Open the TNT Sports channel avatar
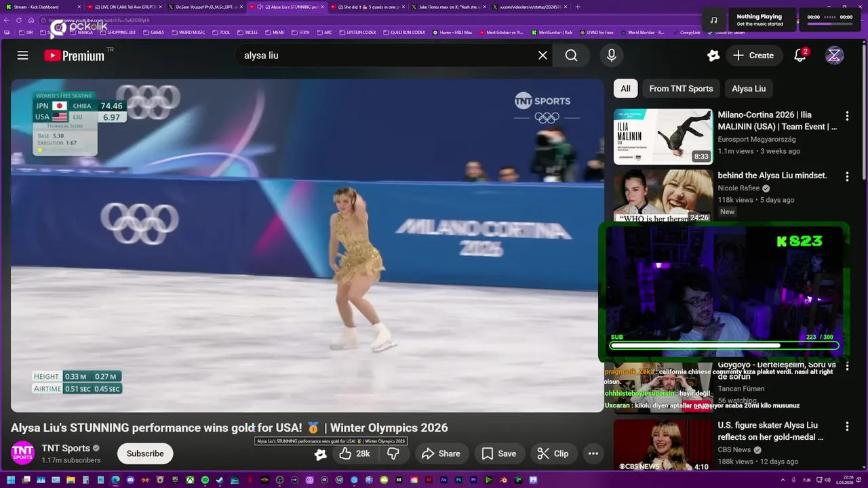 coord(22,453)
